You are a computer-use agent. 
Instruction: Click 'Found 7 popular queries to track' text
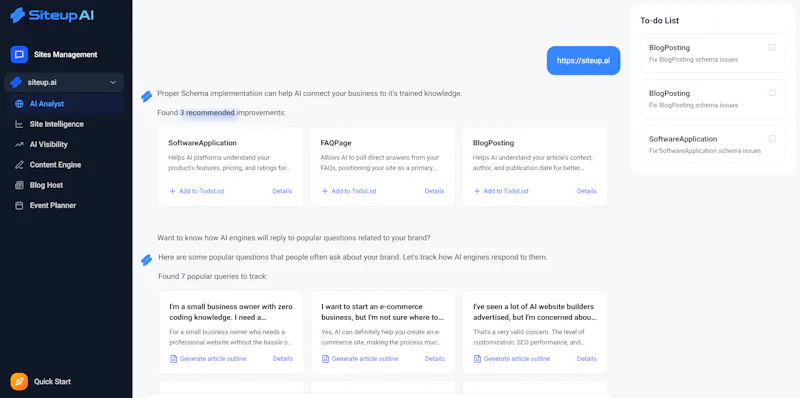213,276
